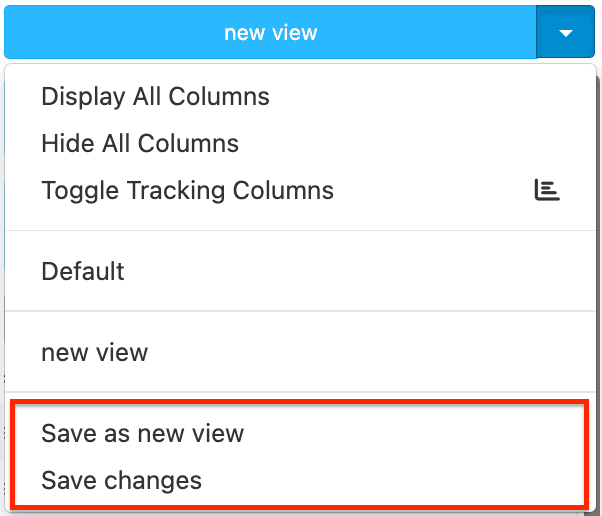Viewport: 602px width, 516px height.
Task: Turn off all columns via Hide All Columns
Action: coord(140,143)
